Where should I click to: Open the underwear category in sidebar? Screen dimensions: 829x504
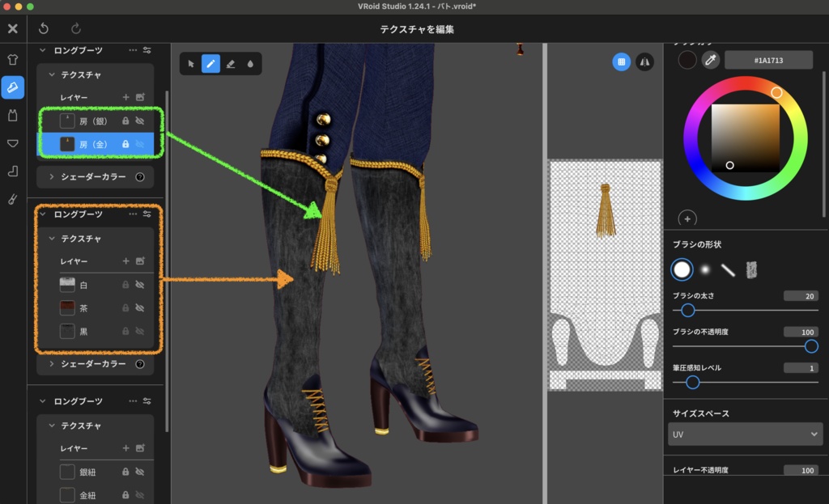(x=13, y=143)
